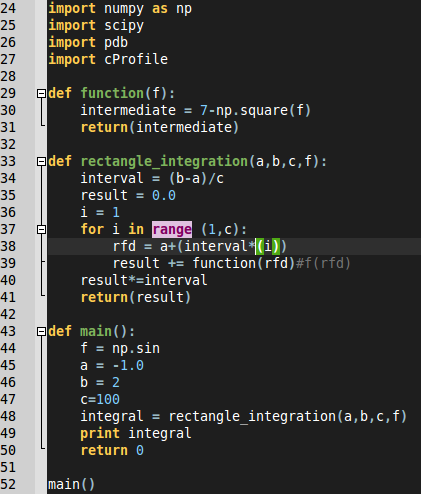Click 'result*=interval' line

point(144,280)
